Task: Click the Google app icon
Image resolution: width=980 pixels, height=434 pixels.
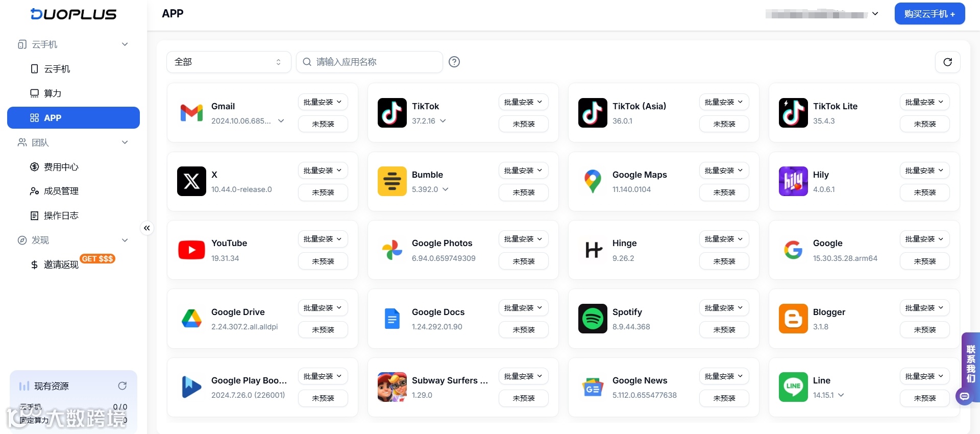Action: click(x=793, y=250)
